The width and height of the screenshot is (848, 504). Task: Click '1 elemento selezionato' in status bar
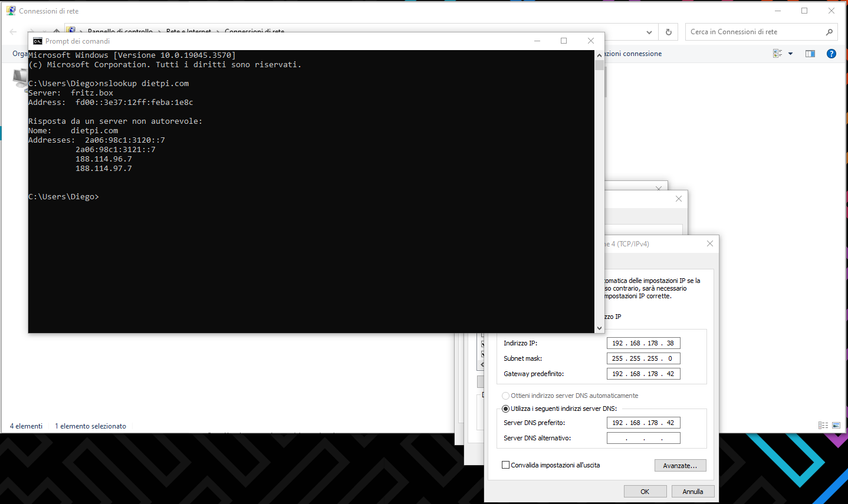(91, 426)
